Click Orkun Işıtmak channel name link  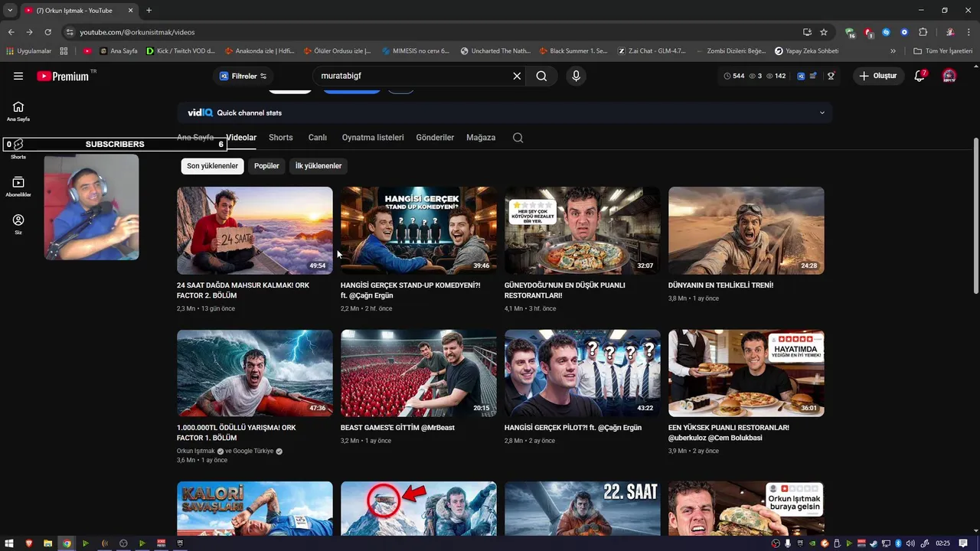[x=196, y=452]
